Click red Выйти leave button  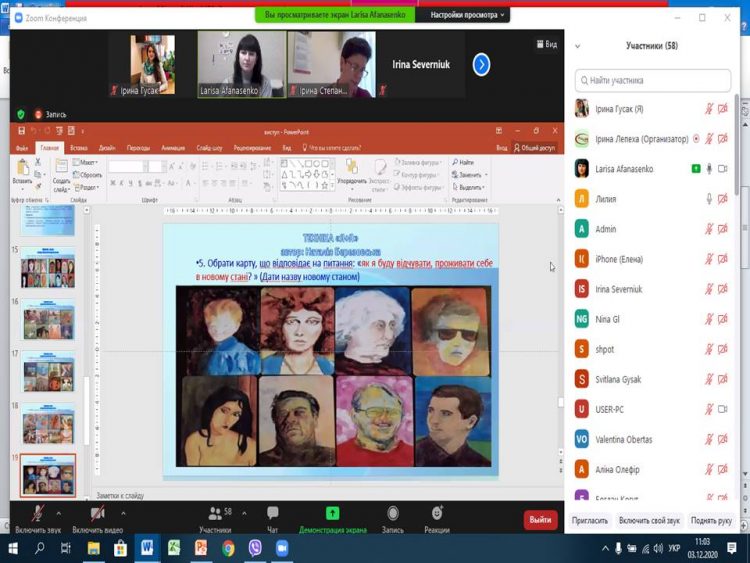(x=540, y=519)
